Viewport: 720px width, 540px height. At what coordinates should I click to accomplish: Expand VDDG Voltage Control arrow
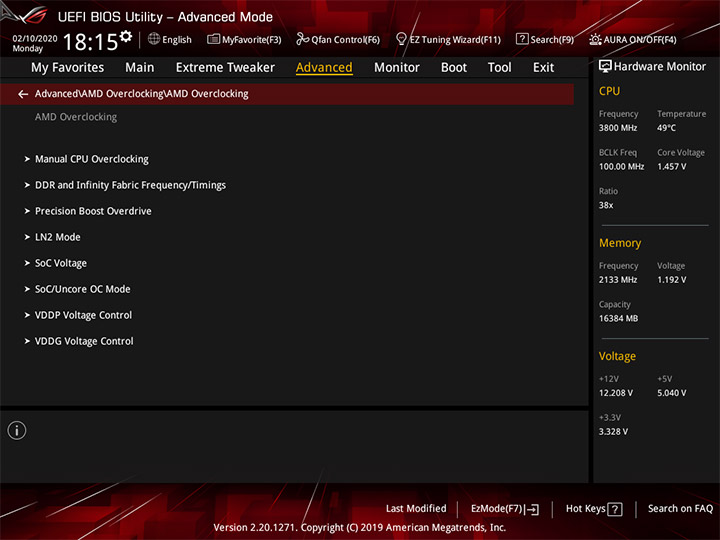tap(27, 341)
